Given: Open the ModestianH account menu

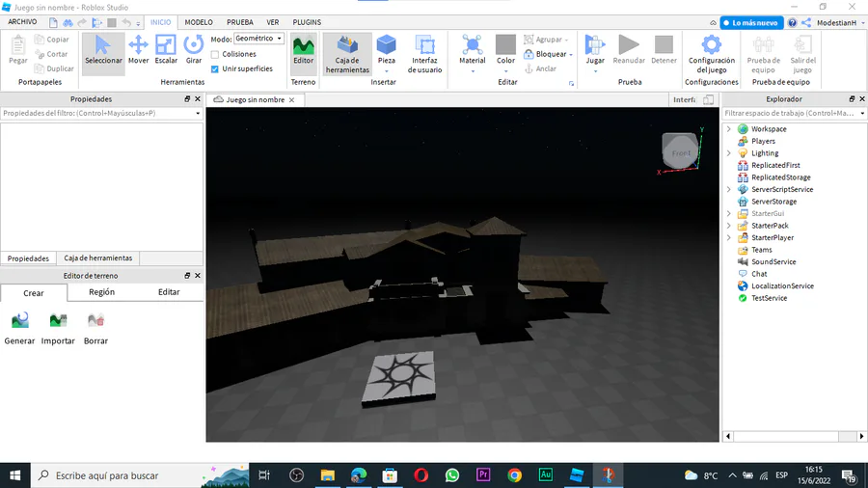Looking at the screenshot, I should coord(840,23).
